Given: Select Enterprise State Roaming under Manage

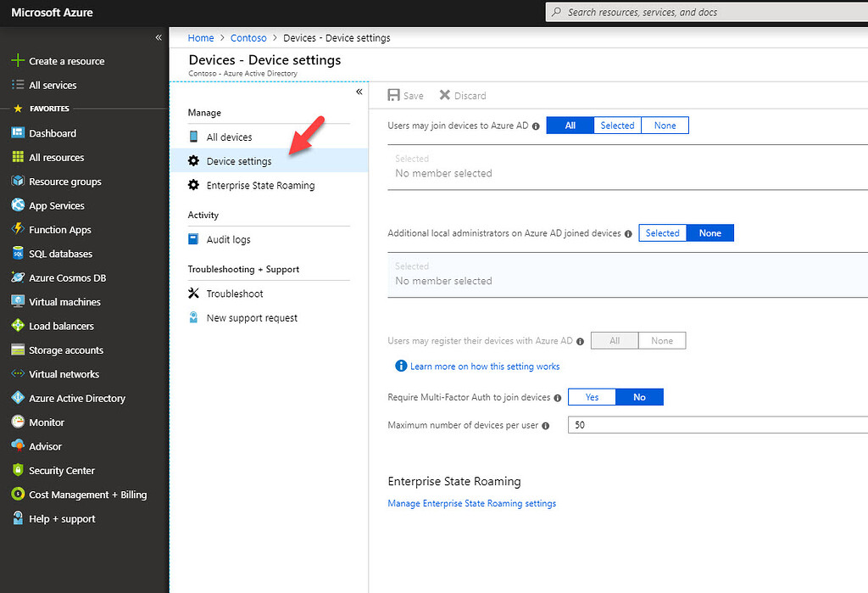Looking at the screenshot, I should click(260, 185).
